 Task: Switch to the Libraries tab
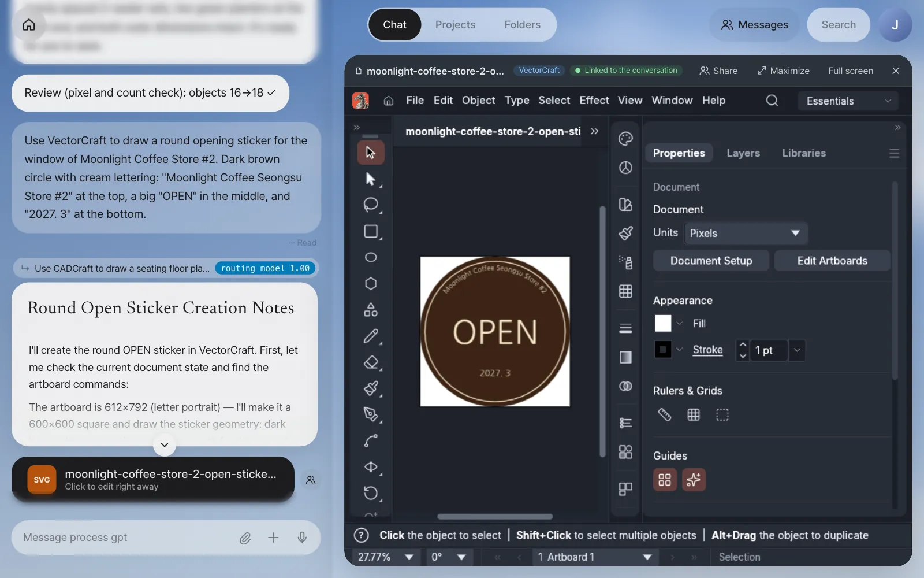pyautogui.click(x=804, y=153)
